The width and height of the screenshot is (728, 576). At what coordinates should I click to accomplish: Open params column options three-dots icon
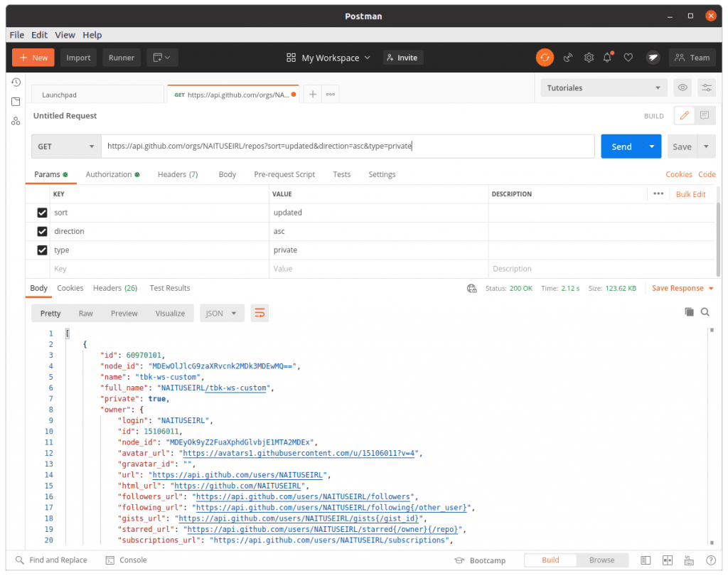coord(658,193)
